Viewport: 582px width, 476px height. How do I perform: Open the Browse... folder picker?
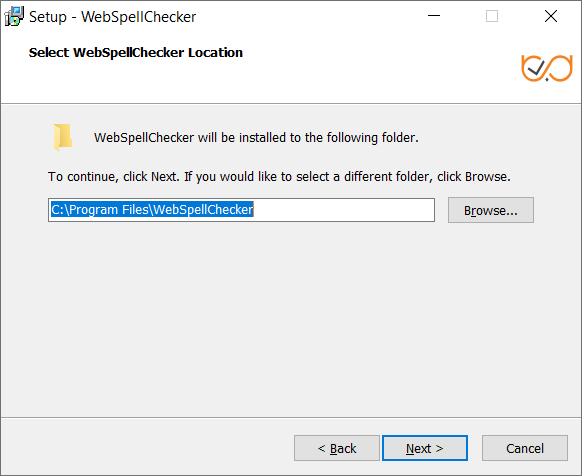(x=491, y=210)
